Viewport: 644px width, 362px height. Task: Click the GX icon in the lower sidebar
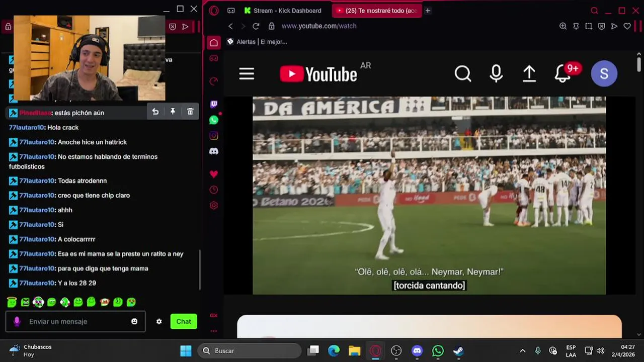[214, 315]
